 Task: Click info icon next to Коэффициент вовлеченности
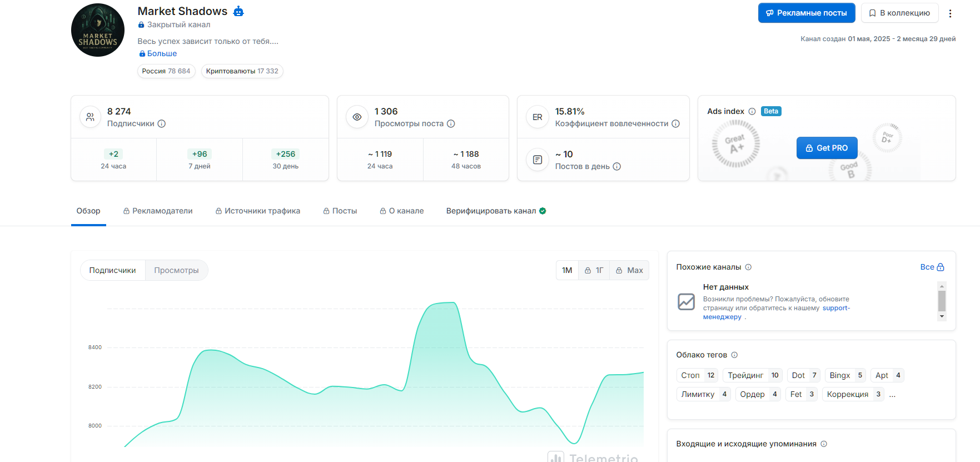tap(675, 123)
